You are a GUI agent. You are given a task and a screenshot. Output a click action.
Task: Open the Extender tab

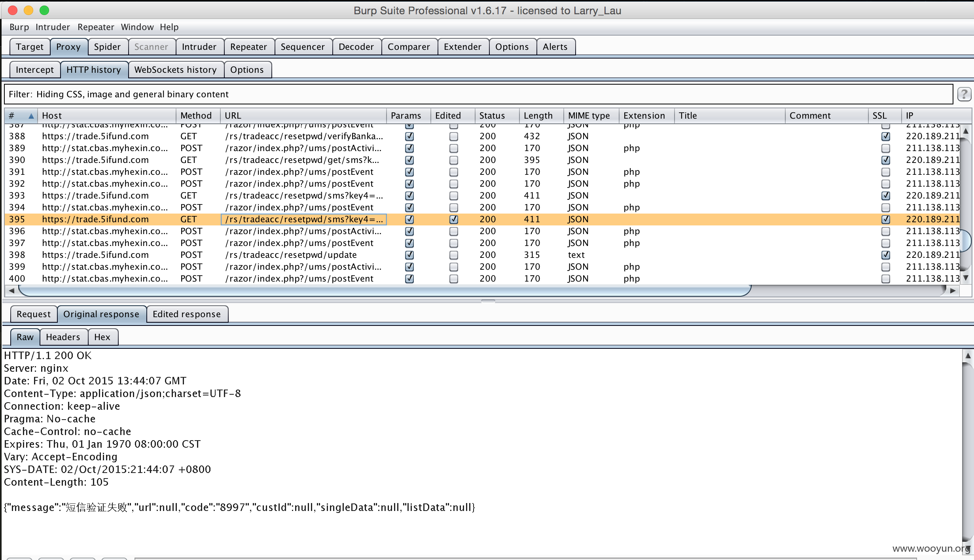click(462, 47)
